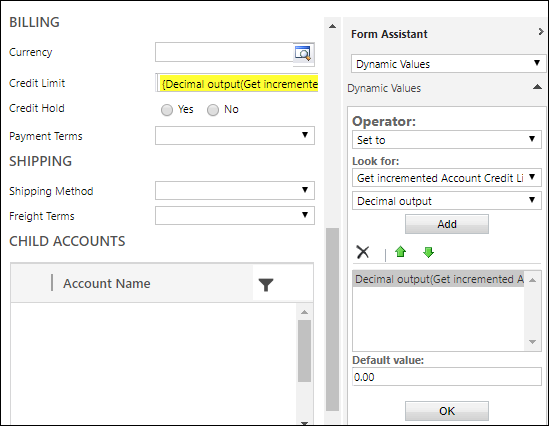Screen dimensions: 549x426
Task: Click the Account Name filter funnel icon
Action: tap(266, 285)
